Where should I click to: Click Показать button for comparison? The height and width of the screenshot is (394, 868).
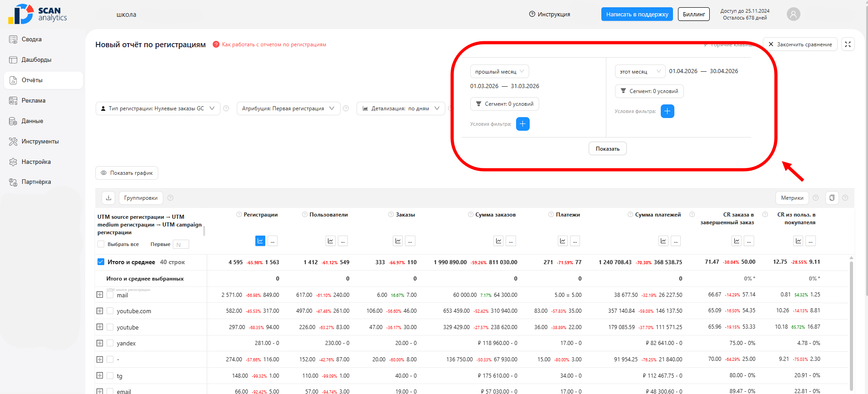point(608,149)
